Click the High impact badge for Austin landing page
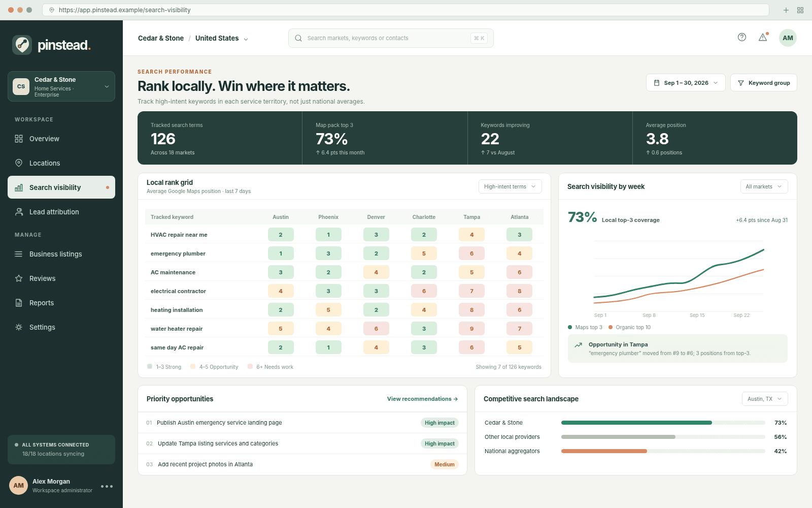This screenshot has height=508, width=812. [439, 423]
